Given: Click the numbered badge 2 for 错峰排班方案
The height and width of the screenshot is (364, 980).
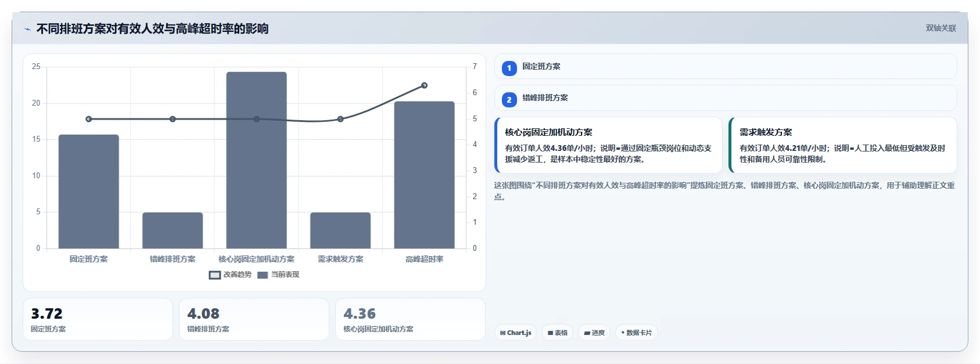Looking at the screenshot, I should tap(509, 100).
